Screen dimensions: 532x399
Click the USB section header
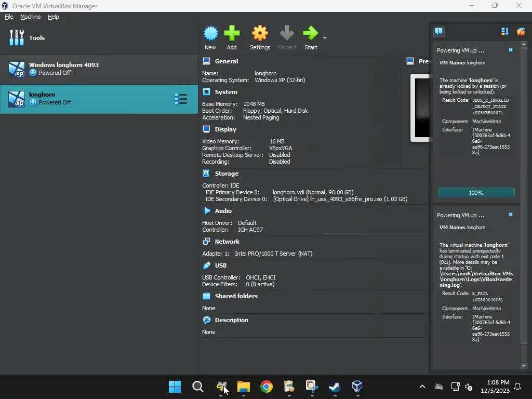pos(220,265)
